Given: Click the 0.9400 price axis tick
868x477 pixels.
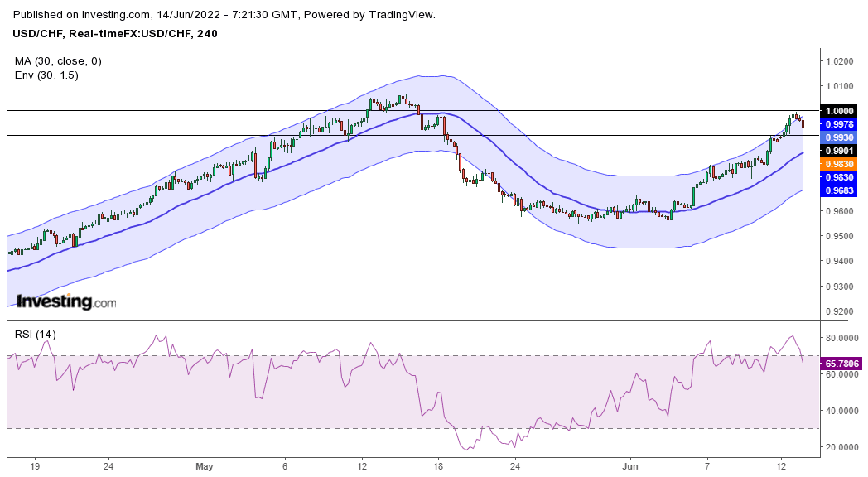Looking at the screenshot, I should pos(839,261).
